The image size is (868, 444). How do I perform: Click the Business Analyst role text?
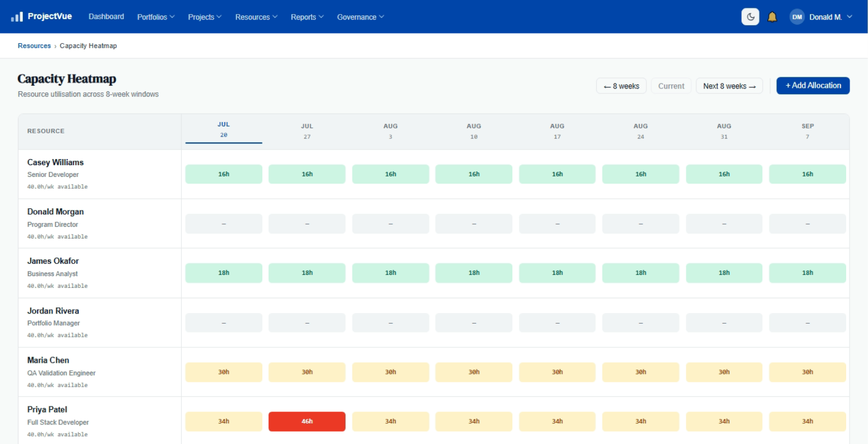53,274
